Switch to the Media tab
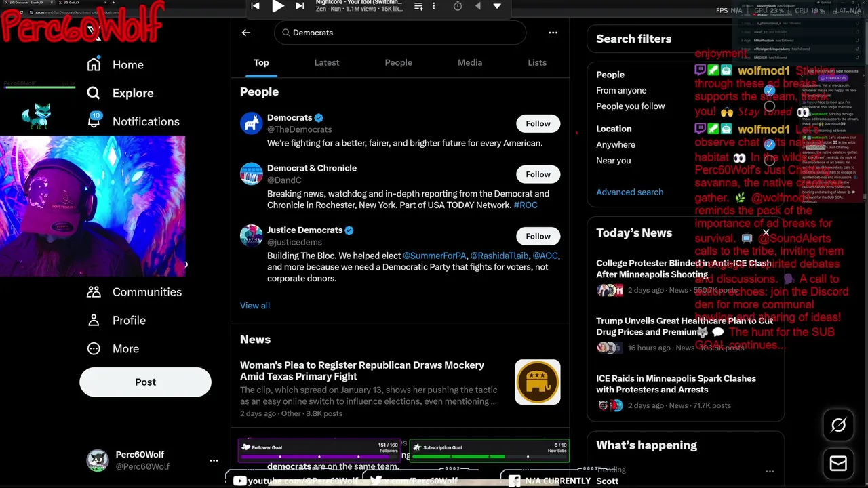The height and width of the screenshot is (488, 868). 470,62
